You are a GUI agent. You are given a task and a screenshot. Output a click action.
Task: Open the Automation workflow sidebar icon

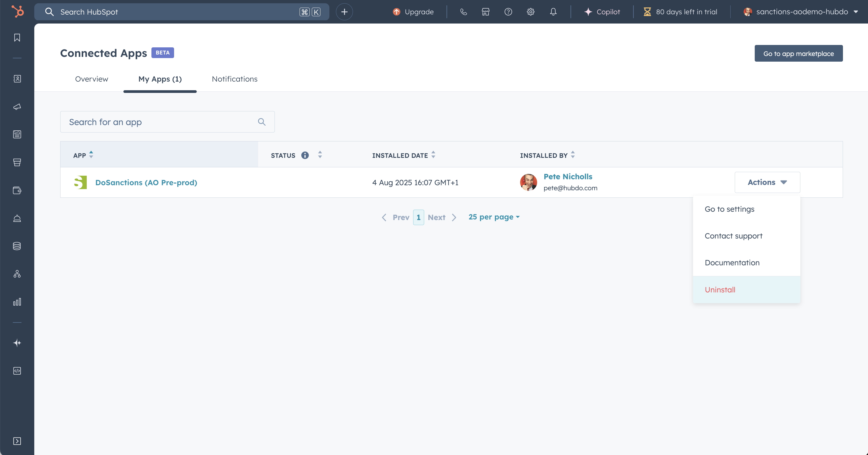point(17,274)
